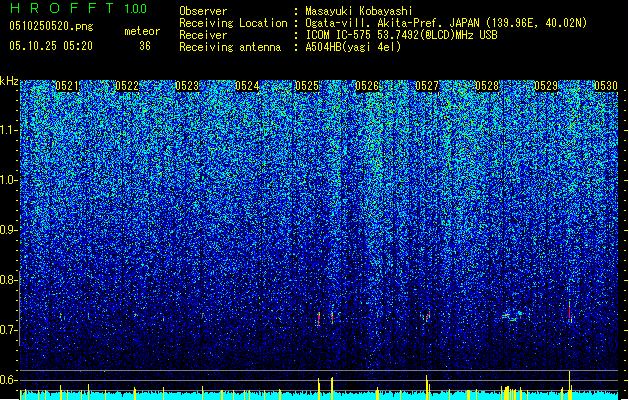
Task: Click the ICOM IC-575 receiver text
Action: (401, 35)
